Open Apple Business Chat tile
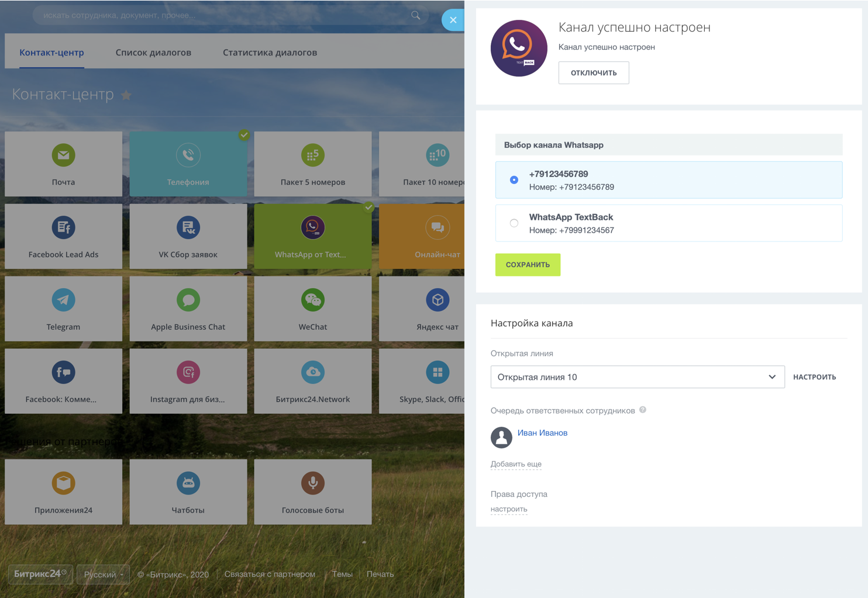Screen dimensions: 868x598 pyautogui.click(x=188, y=309)
